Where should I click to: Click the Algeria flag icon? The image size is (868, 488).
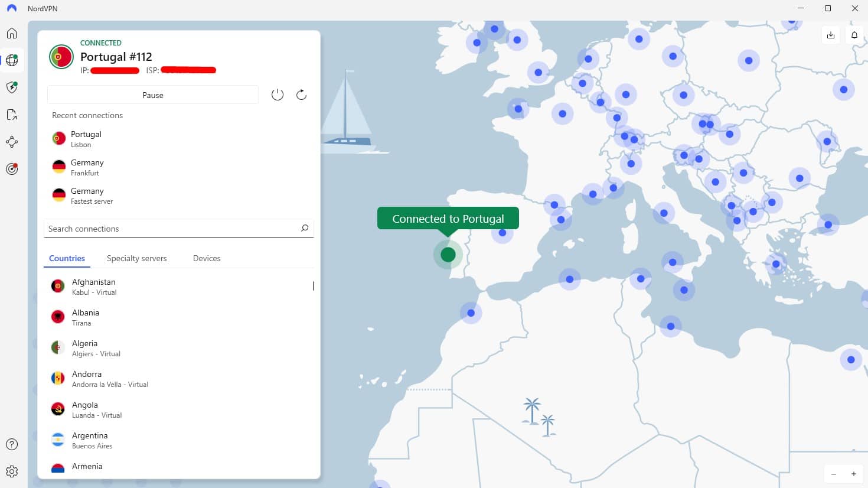[x=58, y=348]
